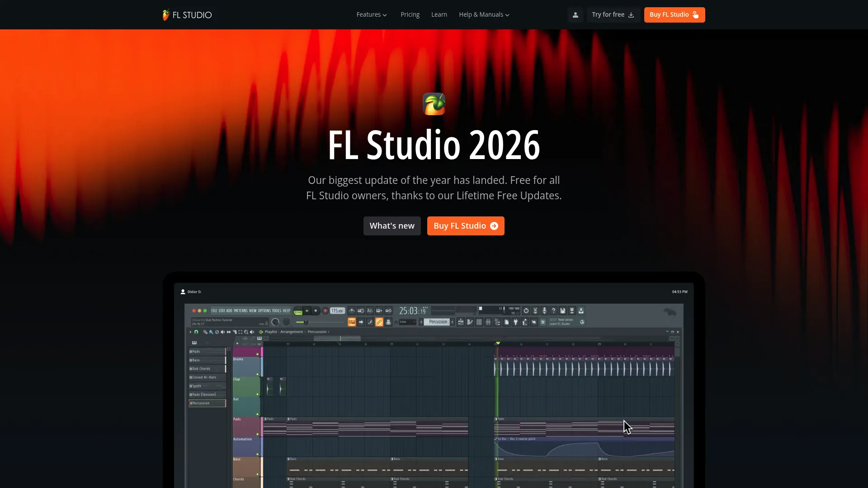
Task: Click the globe news icon
Action: (x=582, y=322)
